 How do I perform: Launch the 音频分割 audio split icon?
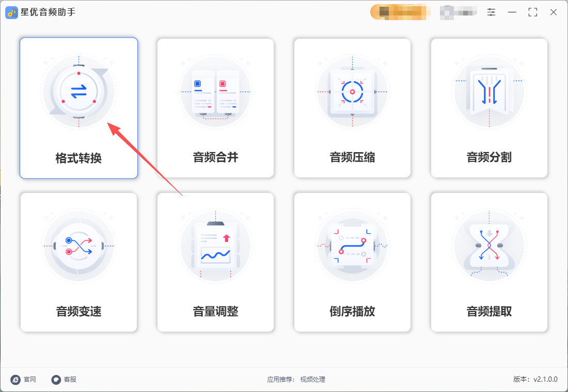point(489,91)
